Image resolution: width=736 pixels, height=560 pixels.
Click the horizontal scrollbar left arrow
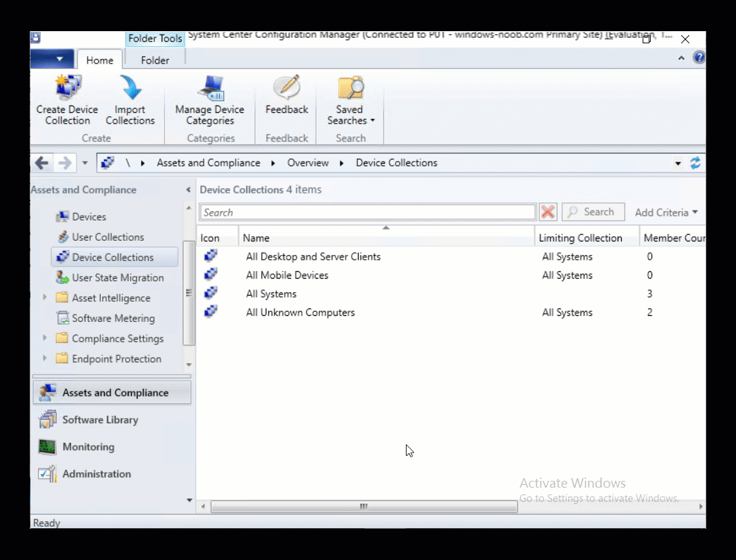[203, 507]
